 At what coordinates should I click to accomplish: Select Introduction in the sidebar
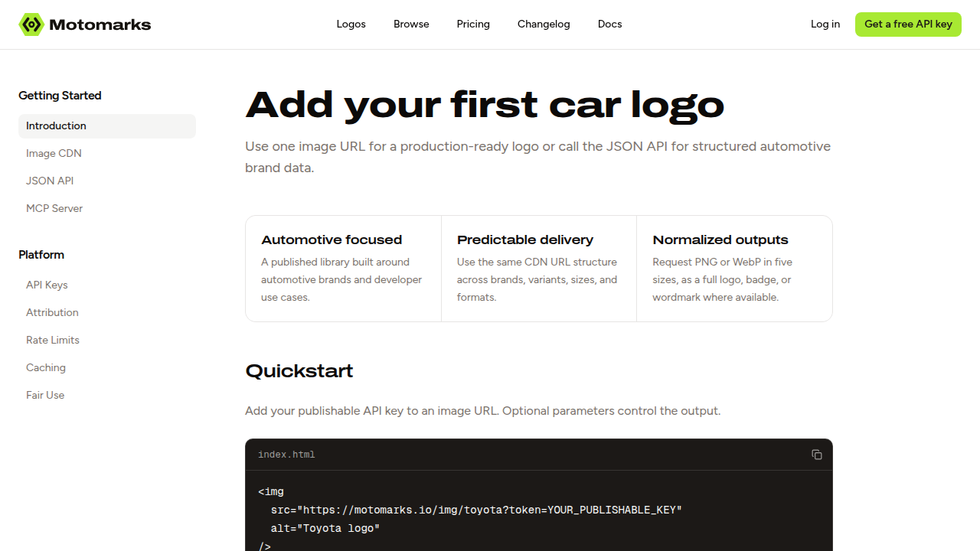[107, 126]
